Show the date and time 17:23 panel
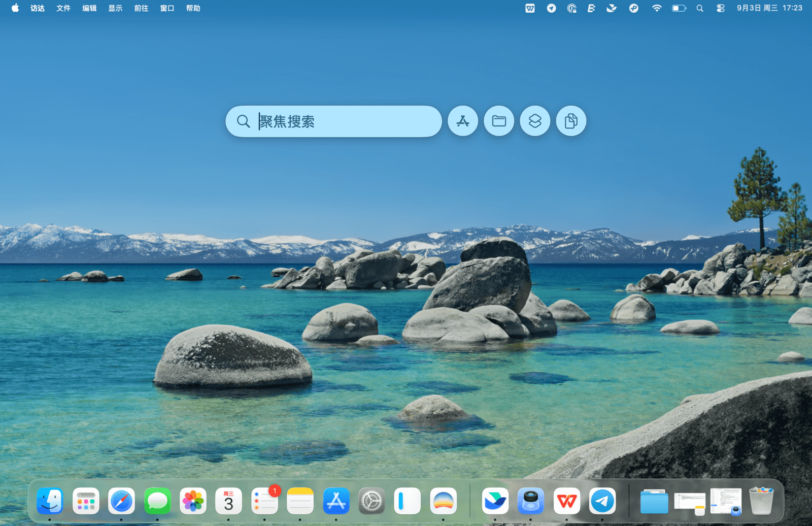This screenshot has height=526, width=812. [769, 8]
